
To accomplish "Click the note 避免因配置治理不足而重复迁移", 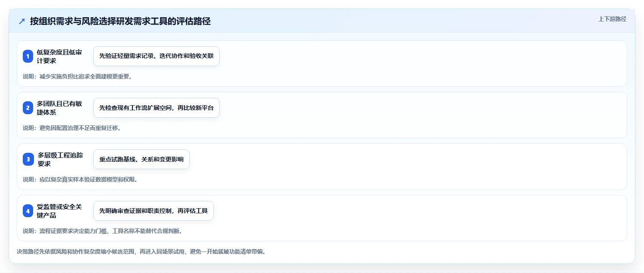I will coord(71,128).
